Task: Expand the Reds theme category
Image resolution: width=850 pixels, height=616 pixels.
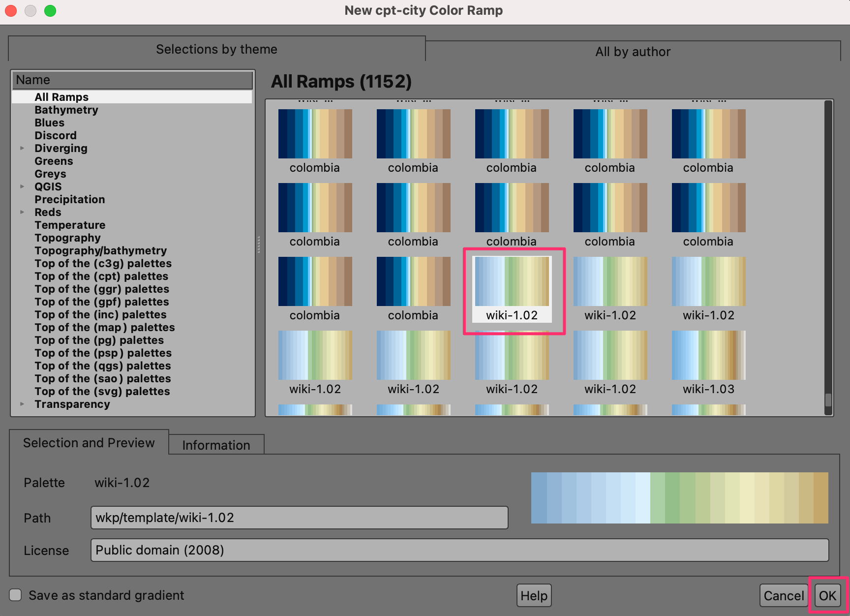Action: 22,212
